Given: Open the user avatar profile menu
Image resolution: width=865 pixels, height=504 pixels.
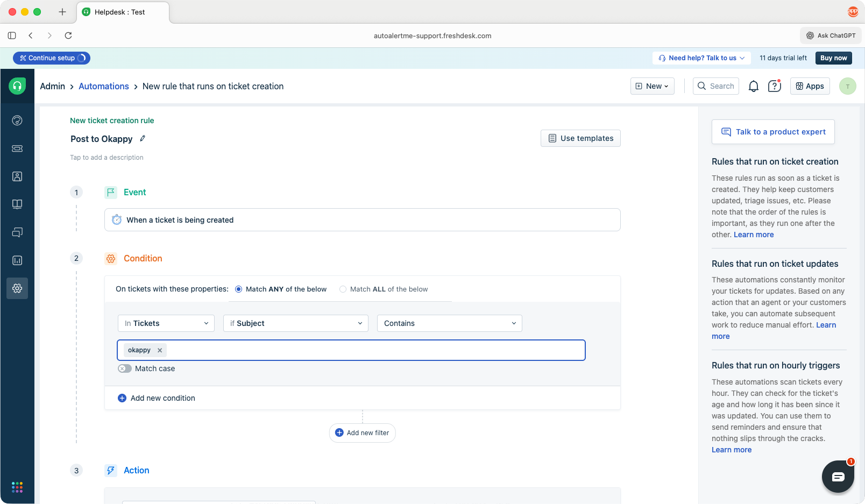Looking at the screenshot, I should tap(848, 86).
